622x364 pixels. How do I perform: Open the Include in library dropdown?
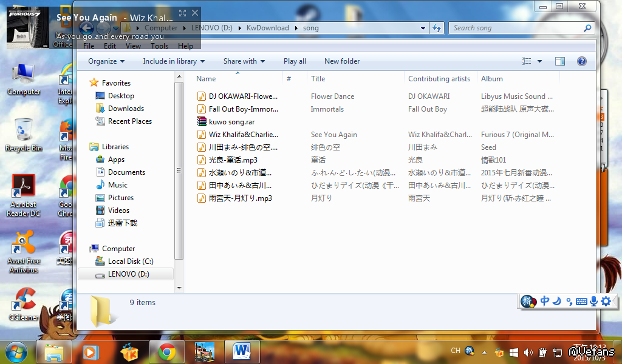(174, 61)
